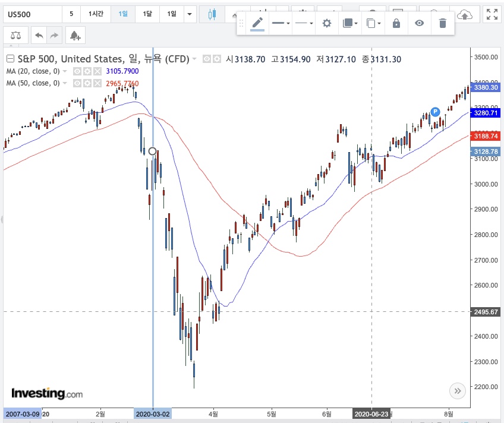
Task: Open MA 20 indicator settings
Action: click(87, 71)
